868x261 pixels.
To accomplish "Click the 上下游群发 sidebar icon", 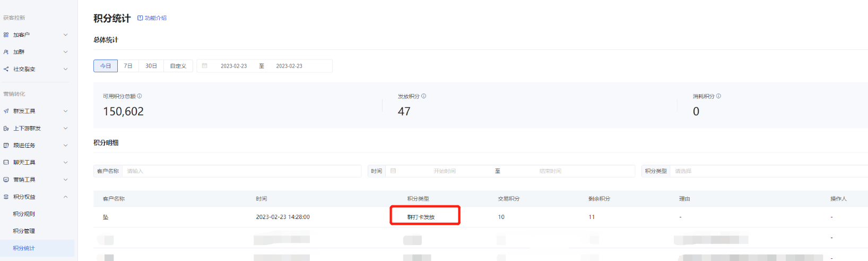I will point(6,129).
